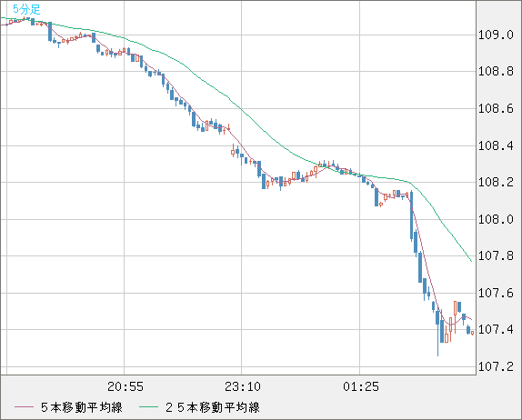Click the 107.4 price axis label
The height and width of the screenshot is (420, 522).
(496, 329)
